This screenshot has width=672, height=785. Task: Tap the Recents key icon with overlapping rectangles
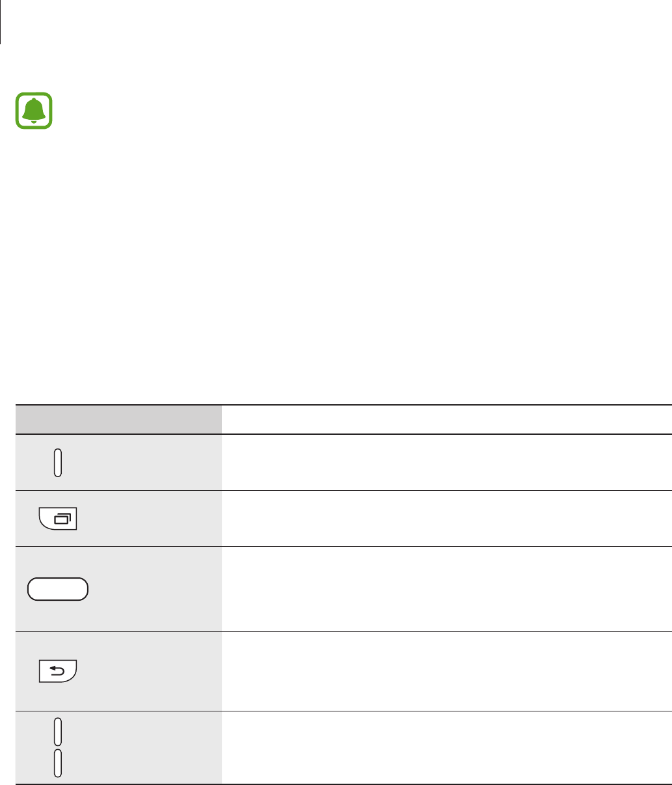[x=58, y=519]
